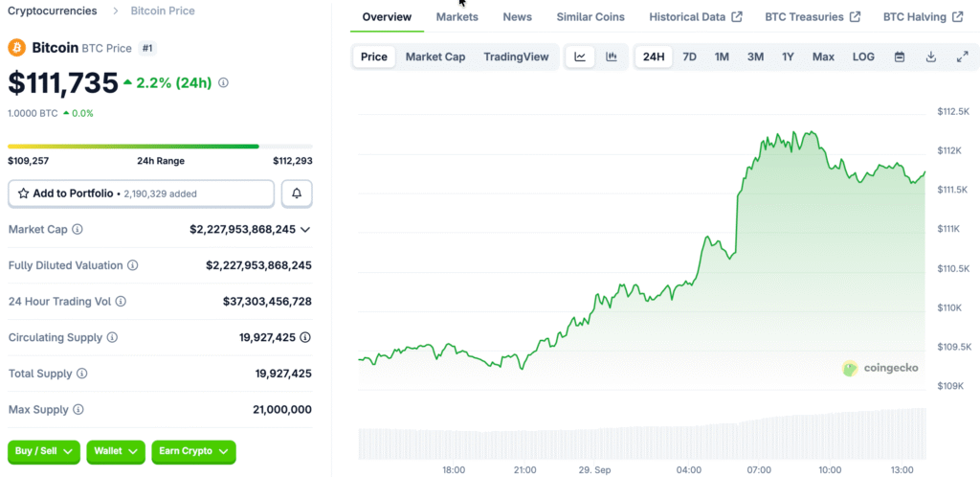Screen dimensions: 980x477
Task: Open the BTC Treasuries tab
Action: tap(813, 17)
